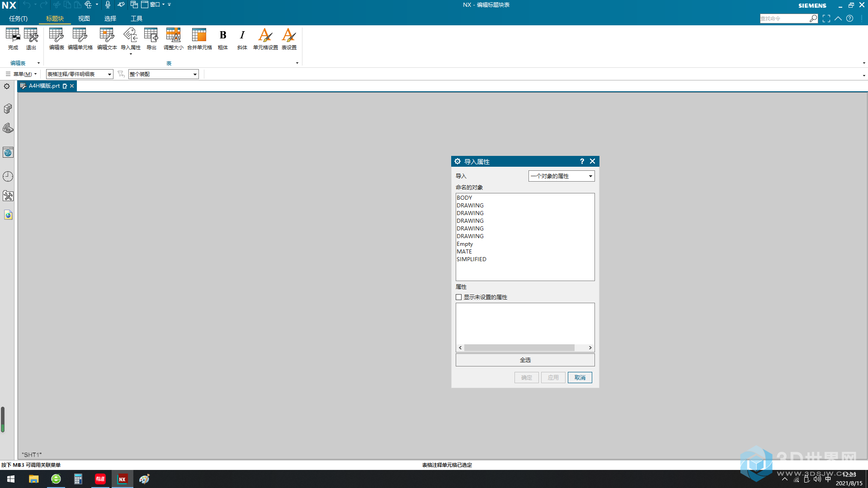Viewport: 868px width, 488px height.
Task: Open the 任务(T) menu
Action: pos(18,19)
